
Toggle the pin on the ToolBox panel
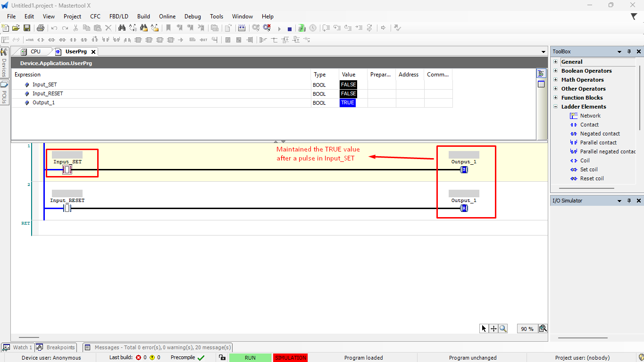[x=629, y=51]
